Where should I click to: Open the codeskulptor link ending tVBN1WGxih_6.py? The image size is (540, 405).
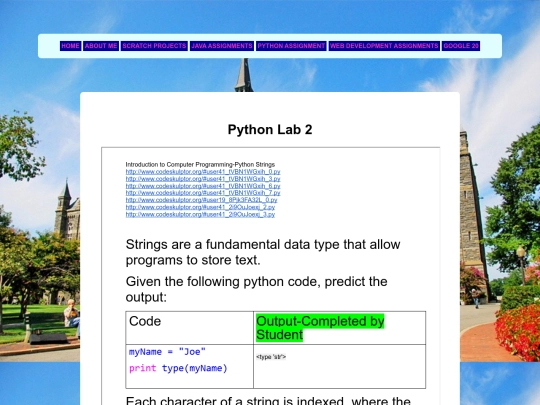pos(203,186)
